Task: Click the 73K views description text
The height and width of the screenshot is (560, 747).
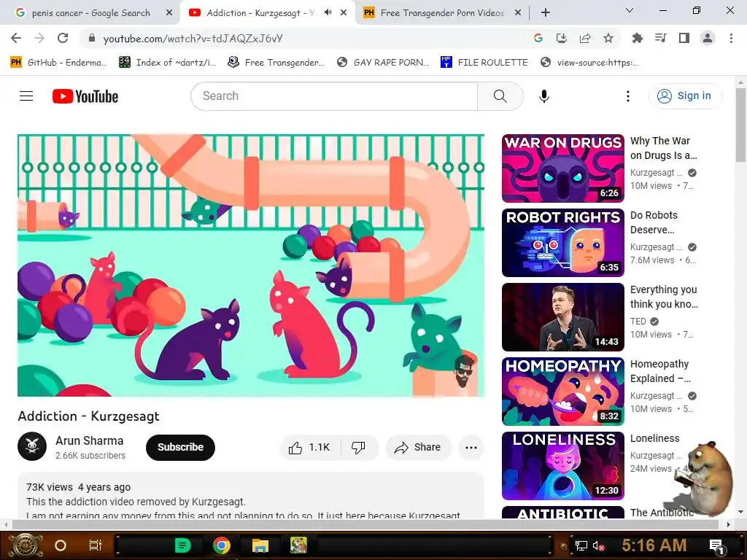Action: point(50,487)
